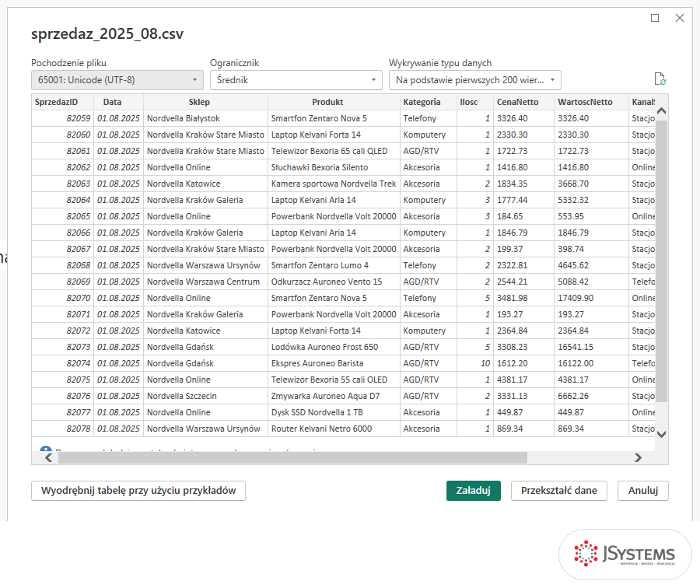Click the Nordvella Warszawa Ursynów cell in row 82078
Image resolution: width=700 pixels, height=588 pixels.
coord(205,429)
